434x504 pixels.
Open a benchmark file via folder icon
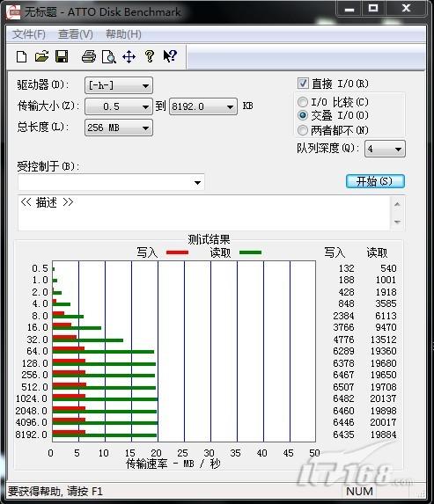pos(42,56)
